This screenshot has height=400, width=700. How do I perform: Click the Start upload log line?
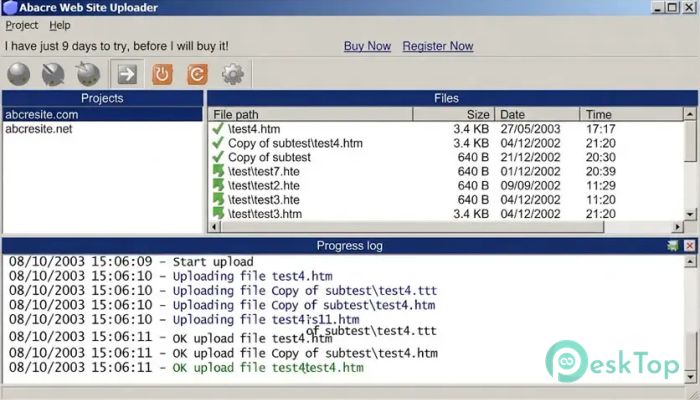point(131,262)
